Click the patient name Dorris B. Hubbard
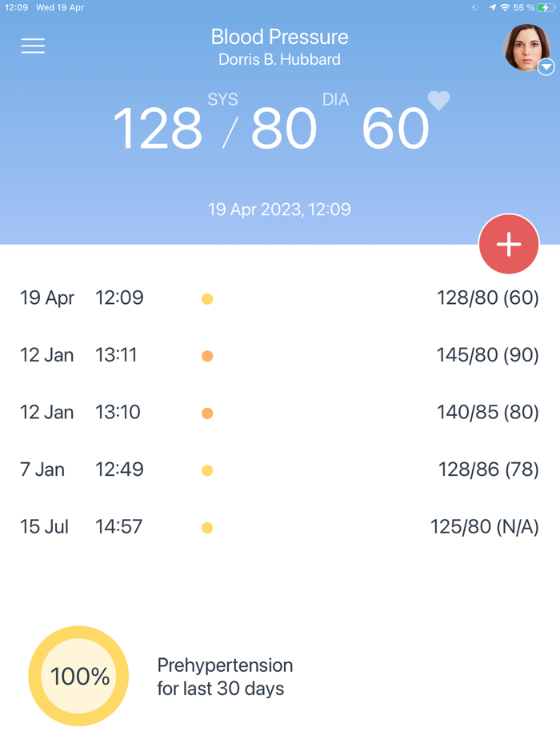560x747 pixels. [x=279, y=59]
